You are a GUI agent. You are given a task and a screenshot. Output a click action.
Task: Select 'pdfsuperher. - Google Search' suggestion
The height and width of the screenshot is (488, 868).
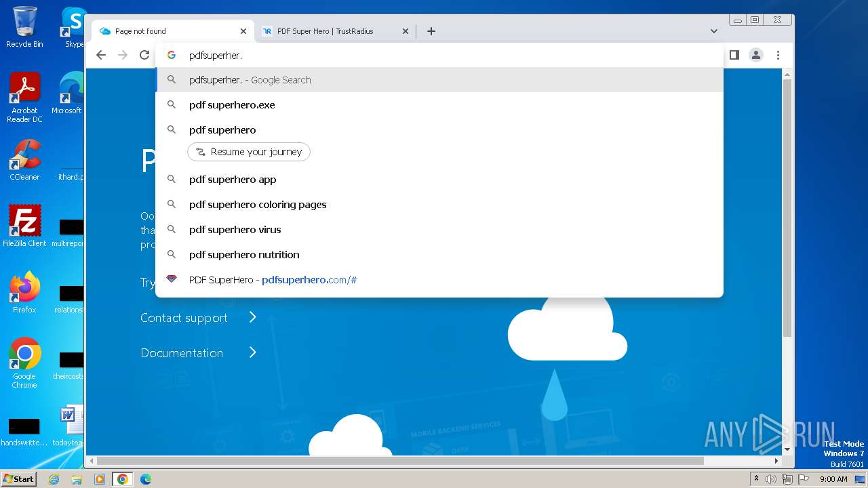tap(439, 80)
